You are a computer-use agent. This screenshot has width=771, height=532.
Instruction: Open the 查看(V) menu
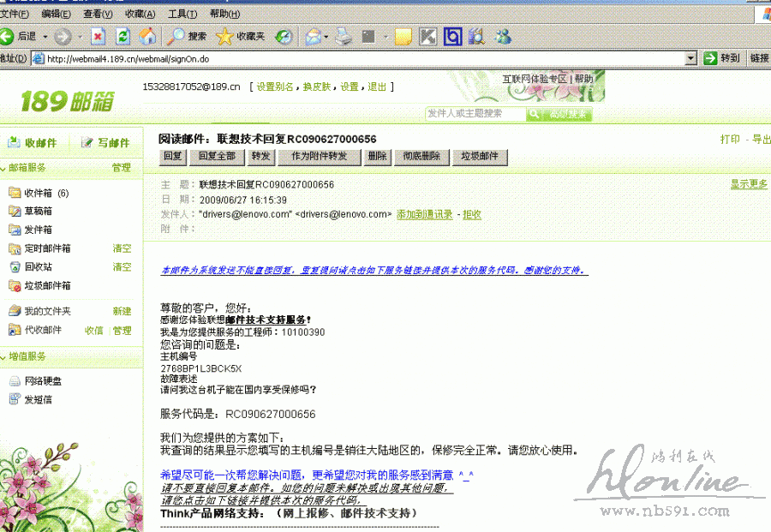[x=98, y=15]
